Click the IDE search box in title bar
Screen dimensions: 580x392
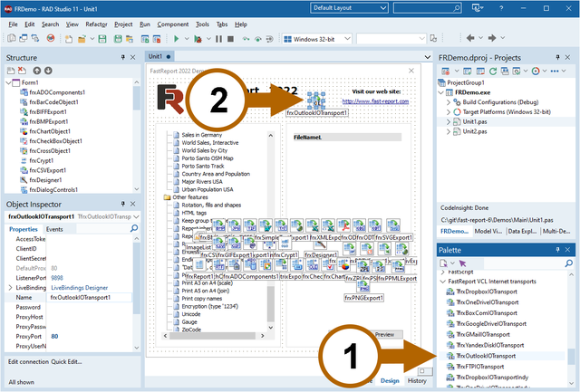click(427, 8)
